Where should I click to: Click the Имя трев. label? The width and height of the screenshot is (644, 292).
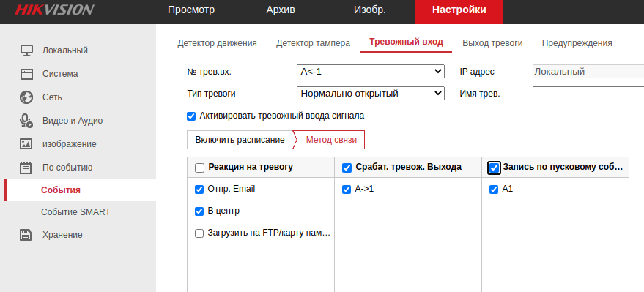pos(480,94)
